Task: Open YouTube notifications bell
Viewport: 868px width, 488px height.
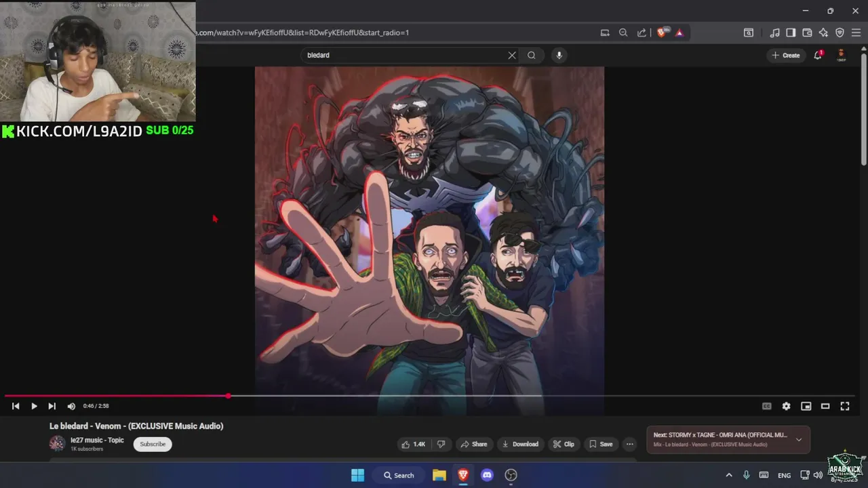Action: (818, 56)
